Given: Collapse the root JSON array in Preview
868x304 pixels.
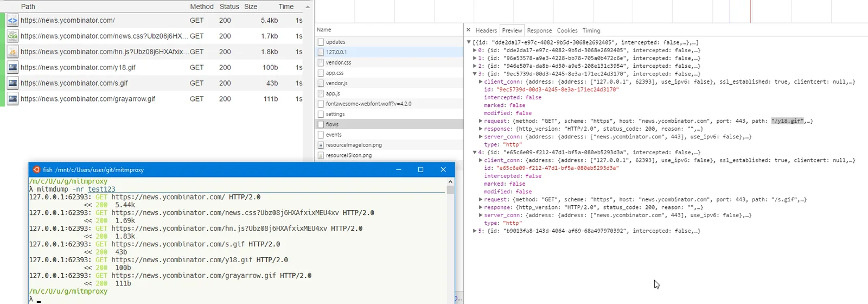Looking at the screenshot, I should click(x=469, y=42).
